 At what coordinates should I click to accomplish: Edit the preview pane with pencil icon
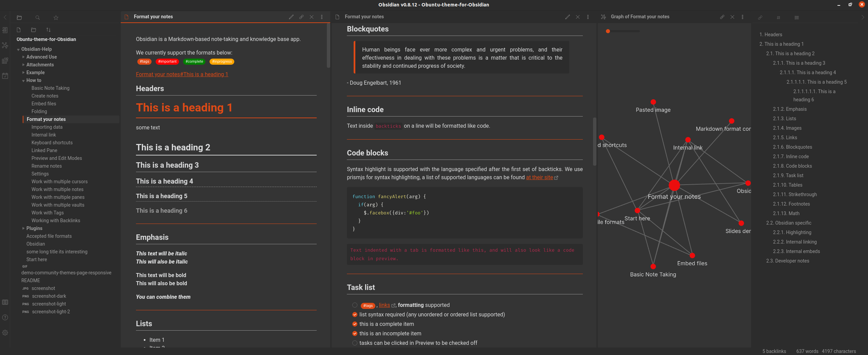(568, 17)
